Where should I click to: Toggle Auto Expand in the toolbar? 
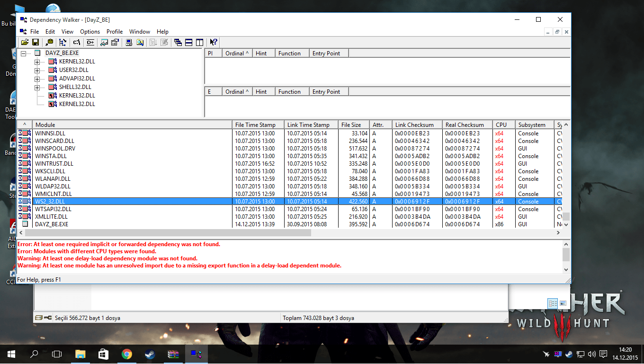pyautogui.click(x=63, y=43)
